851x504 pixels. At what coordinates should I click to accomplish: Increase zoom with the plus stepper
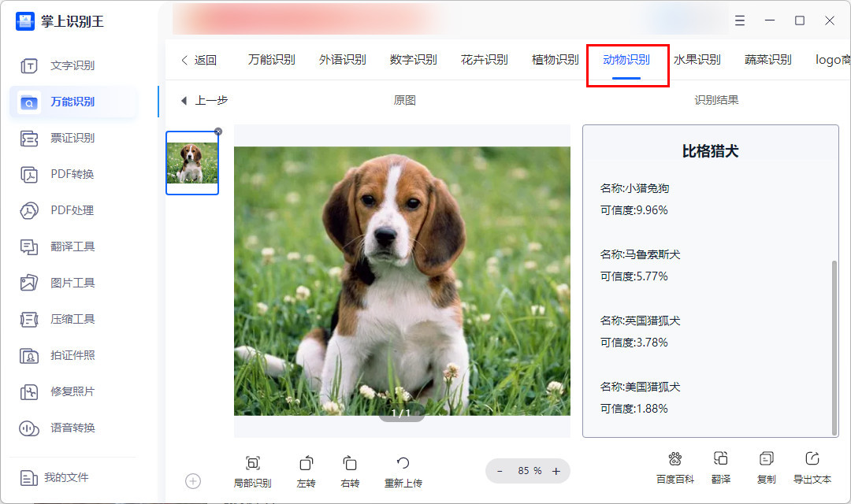click(557, 470)
